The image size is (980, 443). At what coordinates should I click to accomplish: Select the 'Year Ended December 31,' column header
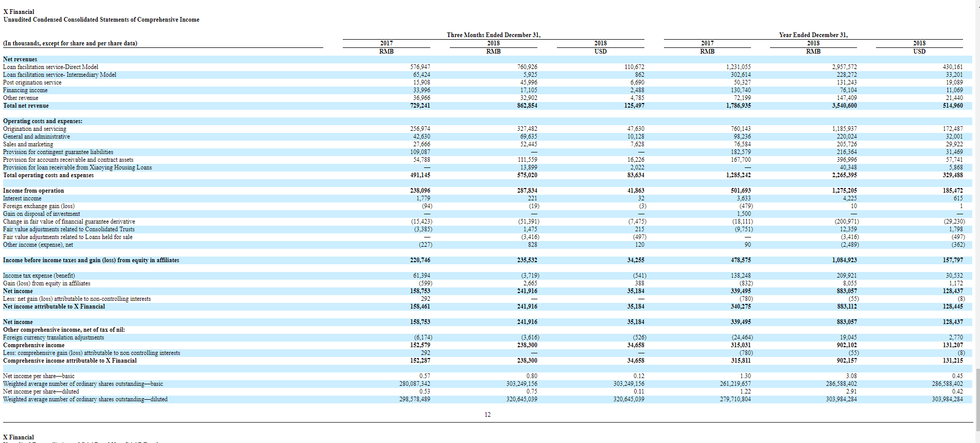tap(813, 35)
